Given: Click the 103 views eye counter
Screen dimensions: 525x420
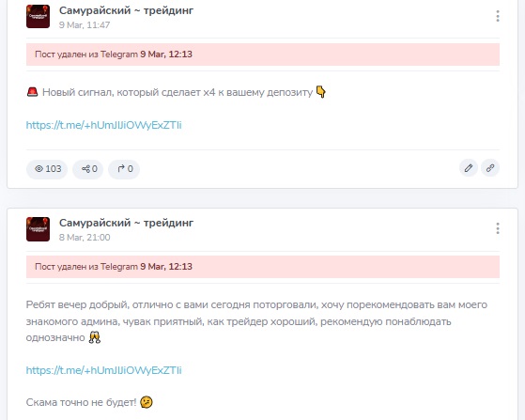Looking at the screenshot, I should pos(47,169).
